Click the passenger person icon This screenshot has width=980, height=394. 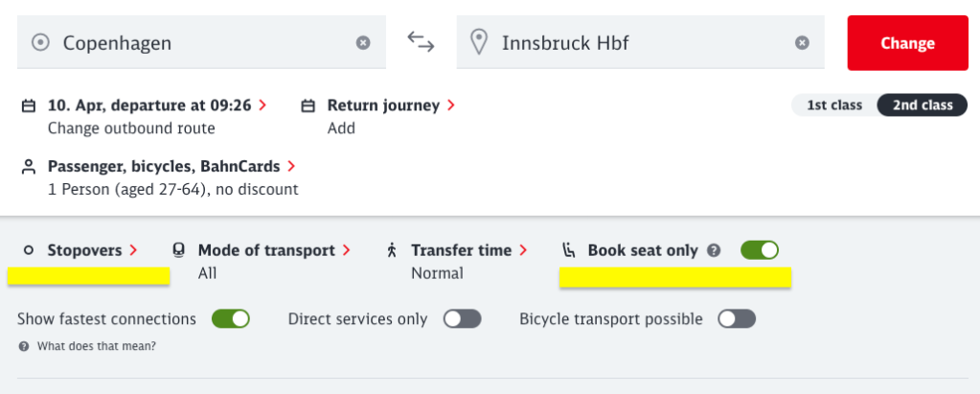coord(28,167)
